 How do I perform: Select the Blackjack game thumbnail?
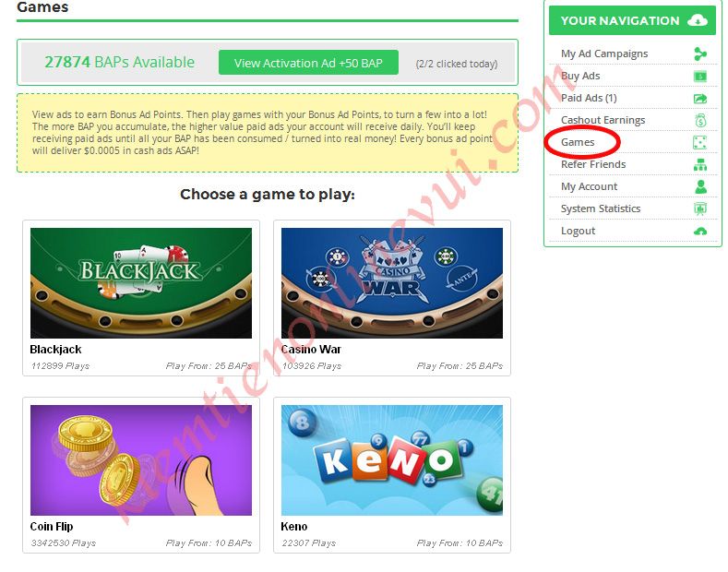pos(141,282)
